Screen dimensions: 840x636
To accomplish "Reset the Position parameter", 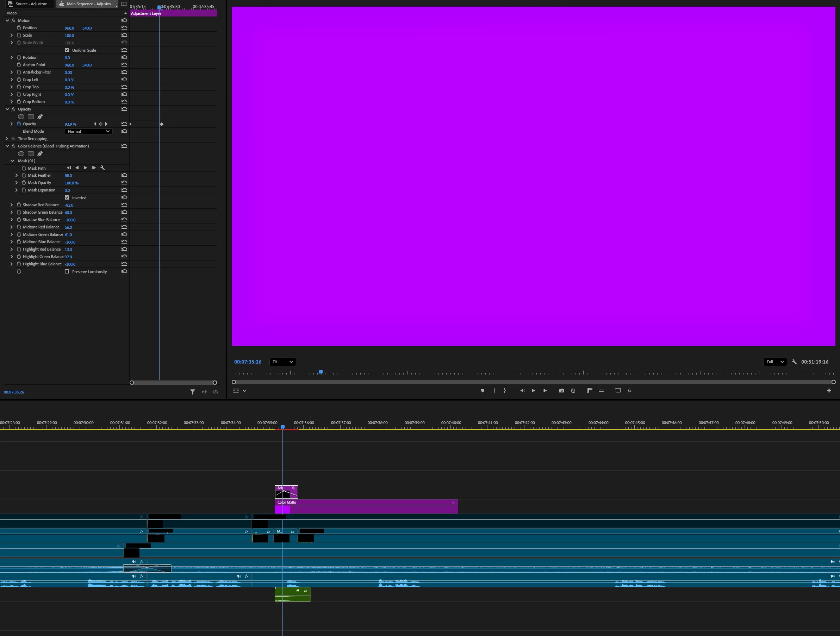I will [x=124, y=28].
